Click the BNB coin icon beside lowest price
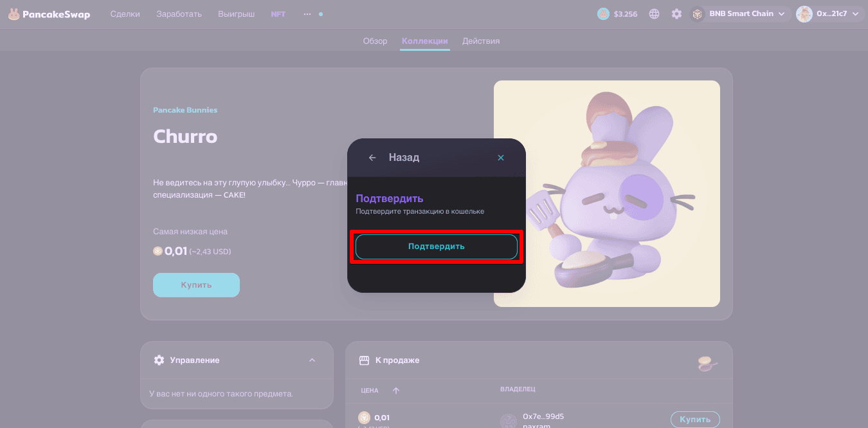Screen dimensions: 868x428 click(158, 251)
